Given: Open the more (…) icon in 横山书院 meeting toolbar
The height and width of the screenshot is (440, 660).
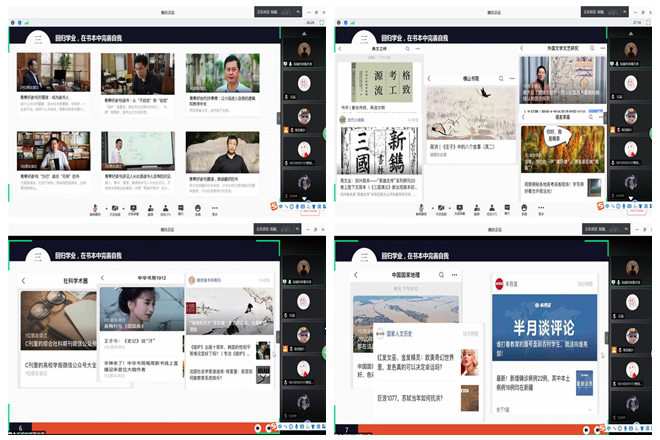Looking at the screenshot, I should tap(542, 208).
